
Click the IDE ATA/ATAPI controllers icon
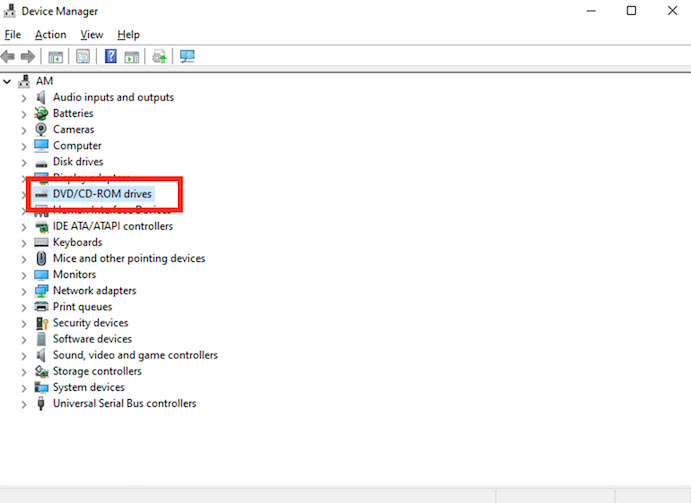click(x=41, y=227)
